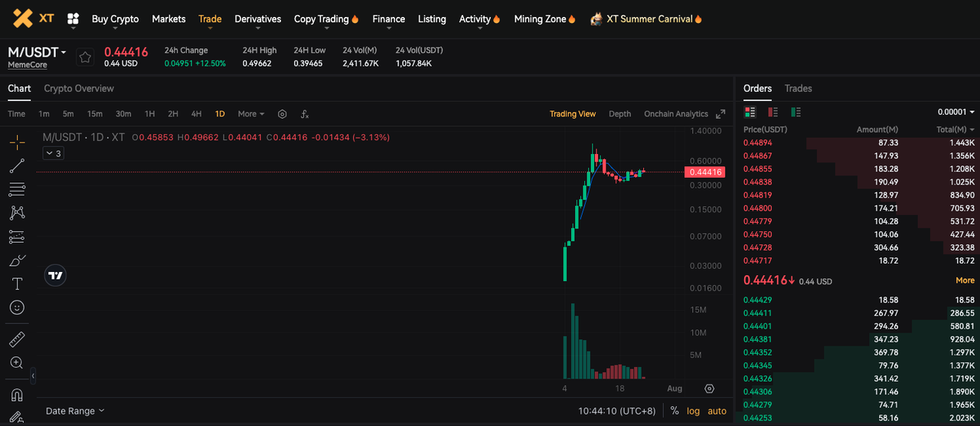Add M/USDT to favorites with star icon
The image size is (980, 426).
85,57
